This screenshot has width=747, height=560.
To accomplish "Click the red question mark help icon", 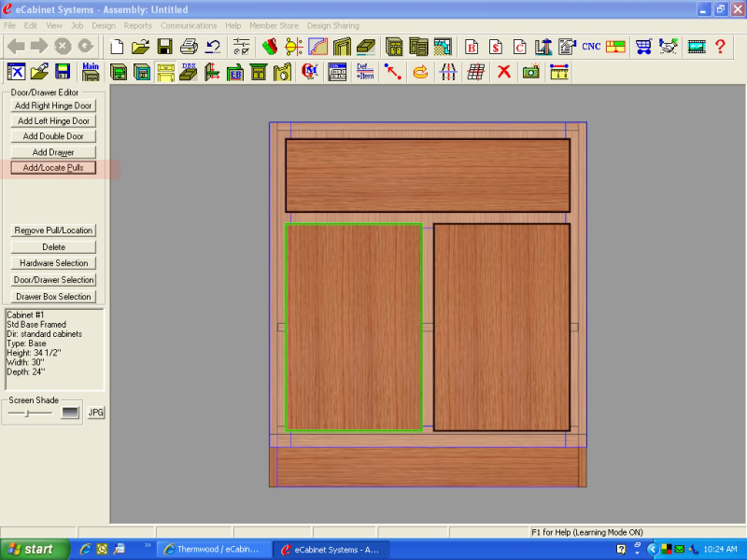I will point(720,47).
